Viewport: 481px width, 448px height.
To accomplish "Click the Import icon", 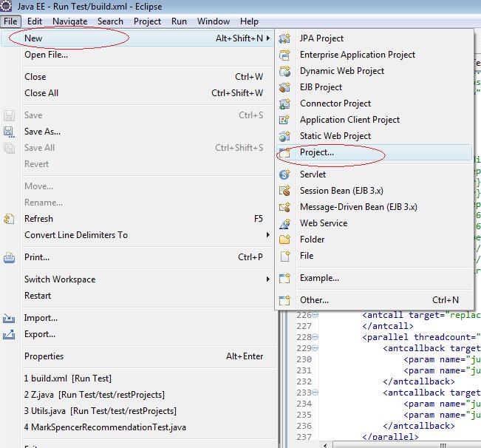I will [x=9, y=318].
